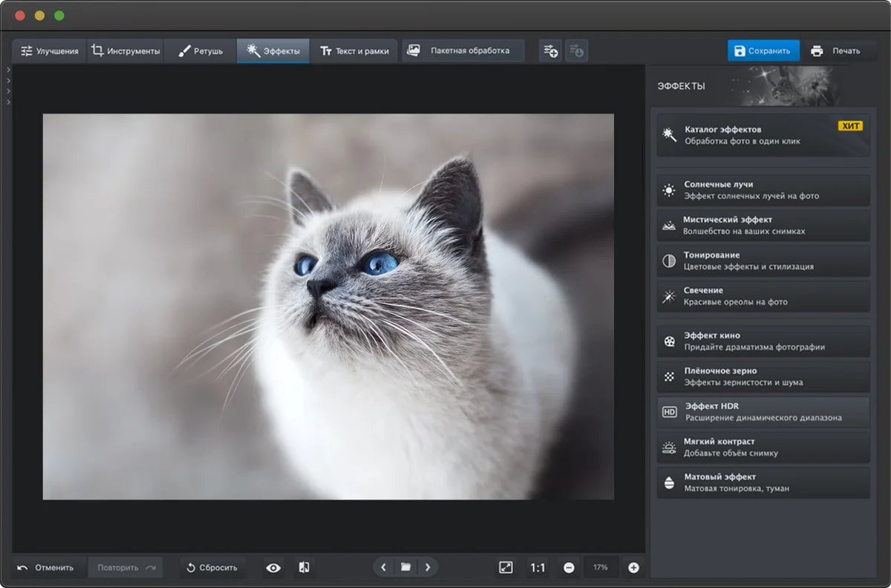Zoom out with the minus button
891x588 pixels.
(x=569, y=568)
